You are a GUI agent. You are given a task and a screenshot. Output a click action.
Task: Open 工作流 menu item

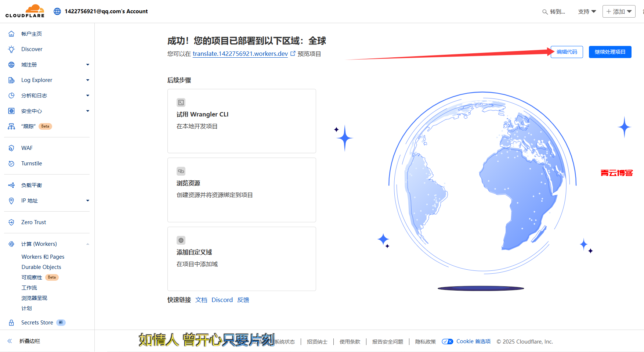[29, 288]
